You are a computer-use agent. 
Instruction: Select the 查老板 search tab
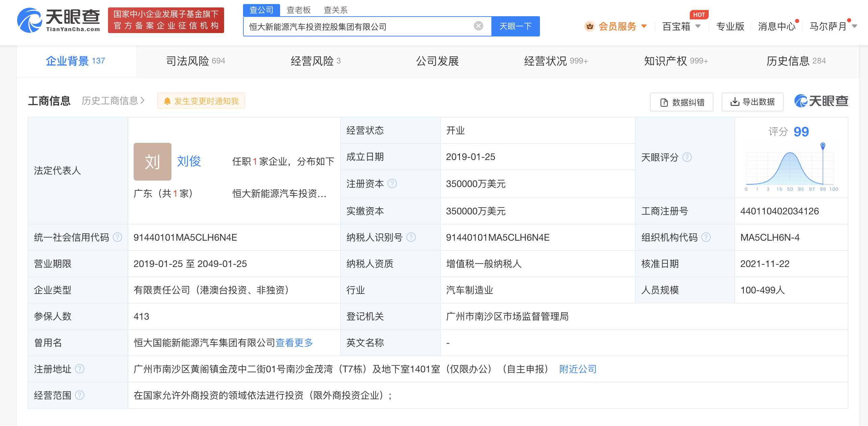298,10
